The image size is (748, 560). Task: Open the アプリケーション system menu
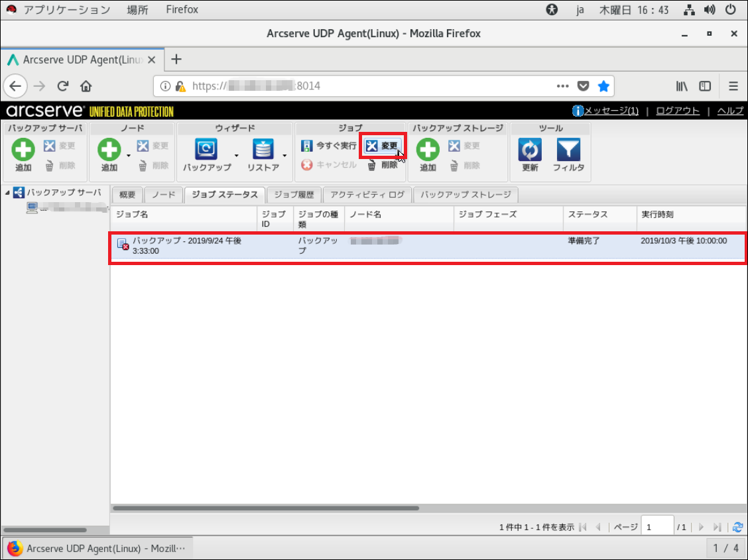coord(67,9)
